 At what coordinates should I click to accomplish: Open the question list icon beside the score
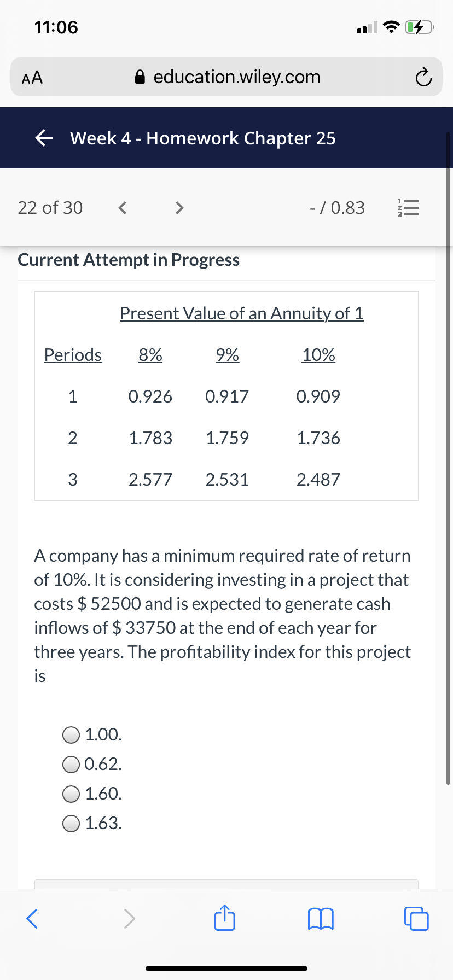(x=409, y=208)
